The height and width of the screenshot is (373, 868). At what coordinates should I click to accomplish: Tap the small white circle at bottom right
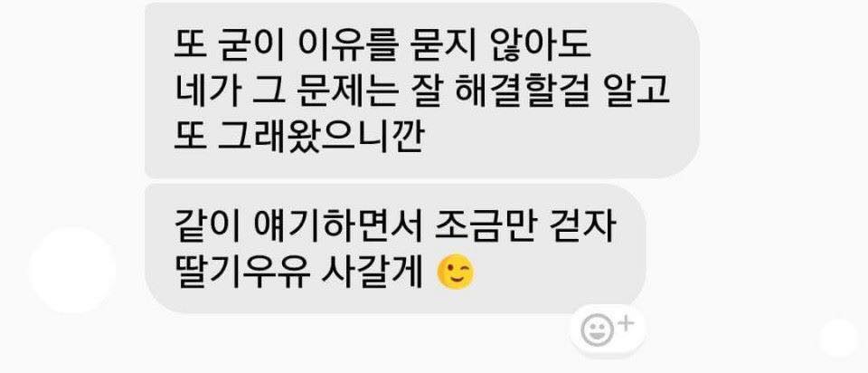[838, 338]
